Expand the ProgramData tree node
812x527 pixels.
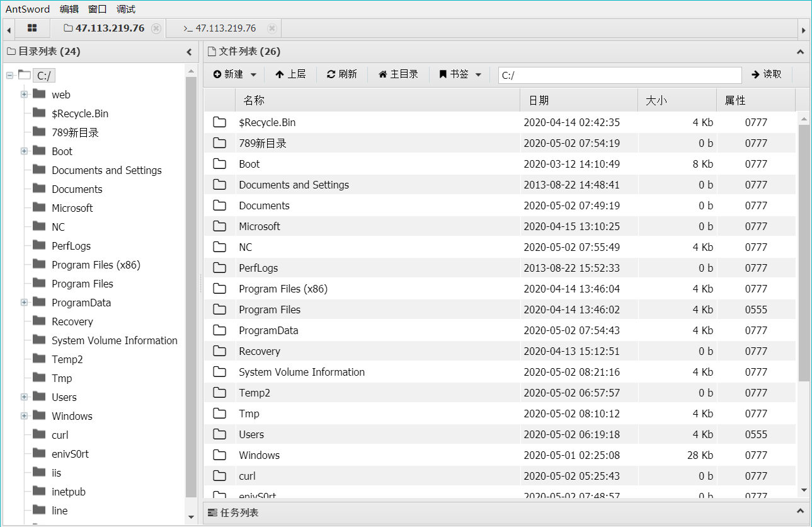(x=24, y=303)
